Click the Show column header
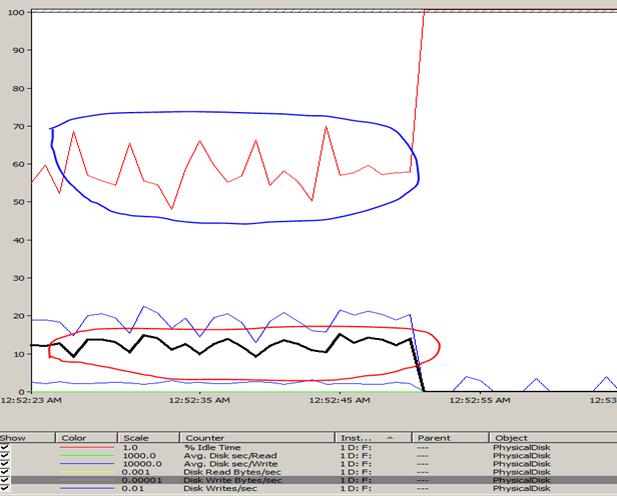 14,438
